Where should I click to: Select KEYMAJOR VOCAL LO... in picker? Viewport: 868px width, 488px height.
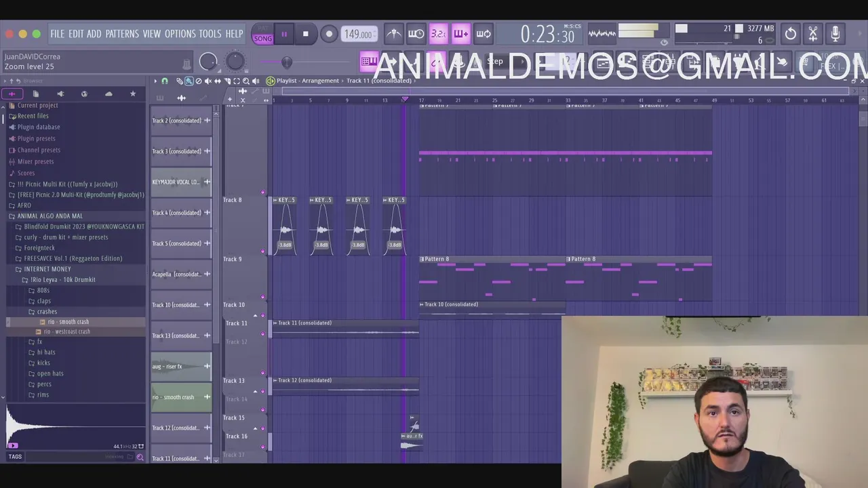181,182
